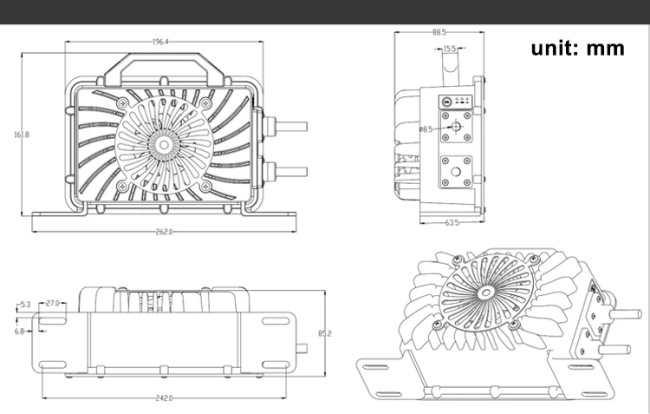Click the 6.8 slot width label
650x414 pixels.
[19, 332]
